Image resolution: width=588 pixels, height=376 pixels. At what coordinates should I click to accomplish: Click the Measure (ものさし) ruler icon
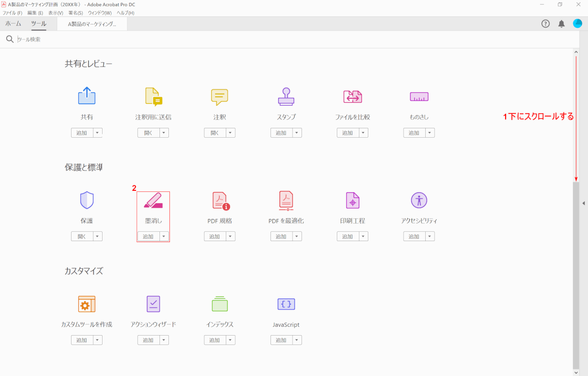click(419, 97)
